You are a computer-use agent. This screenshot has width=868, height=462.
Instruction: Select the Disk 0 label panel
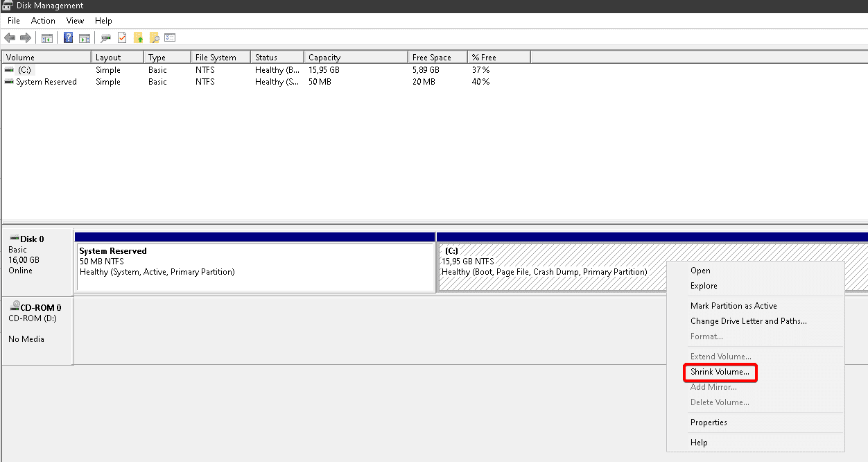point(37,262)
